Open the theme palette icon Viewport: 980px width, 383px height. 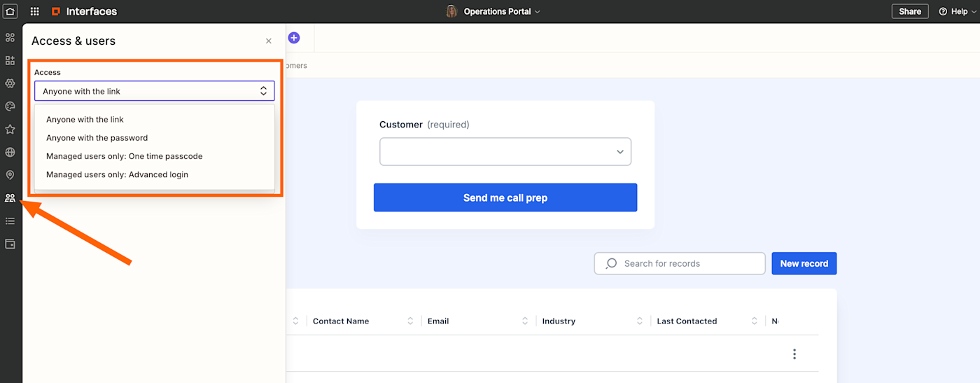click(x=10, y=106)
